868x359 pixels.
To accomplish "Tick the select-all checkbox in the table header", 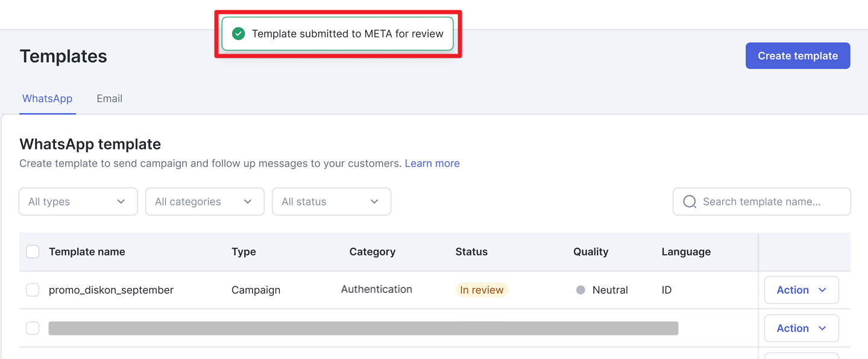I will [33, 252].
